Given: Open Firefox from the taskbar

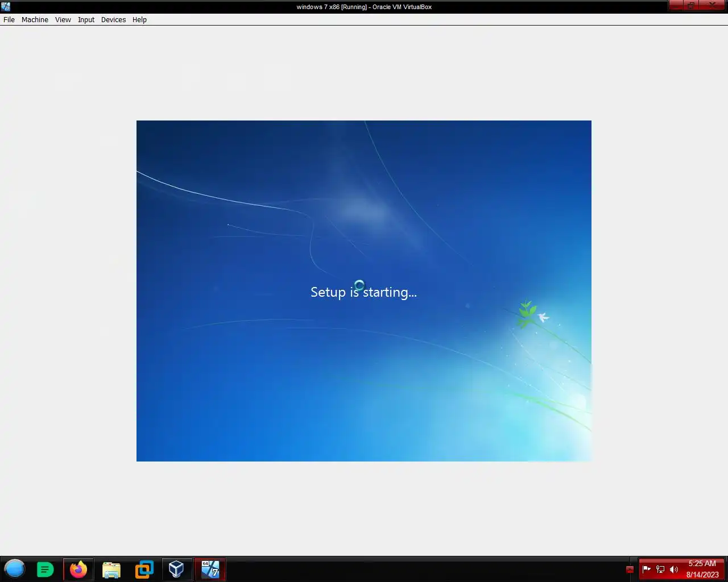Looking at the screenshot, I should (x=78, y=569).
